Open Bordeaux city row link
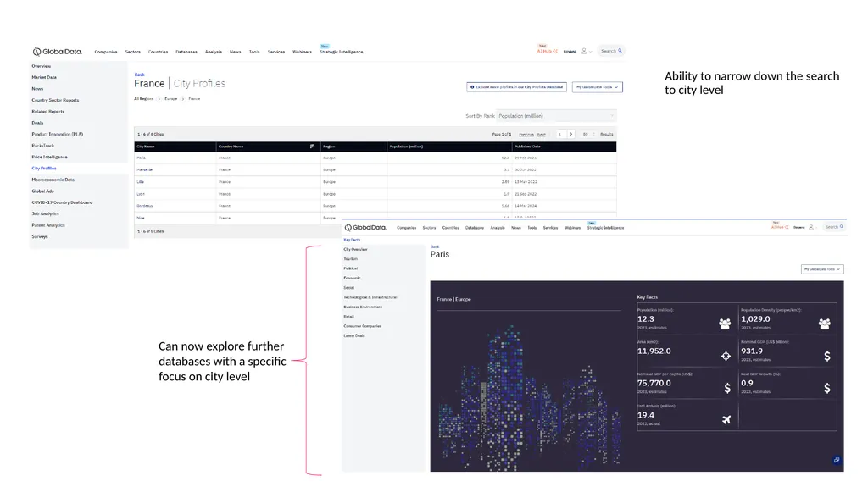The image size is (868, 487). [x=145, y=205]
